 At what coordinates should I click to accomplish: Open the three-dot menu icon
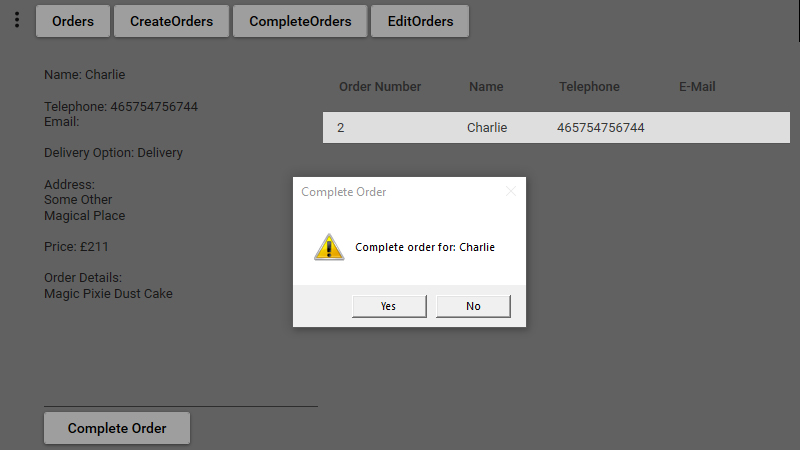click(x=17, y=20)
